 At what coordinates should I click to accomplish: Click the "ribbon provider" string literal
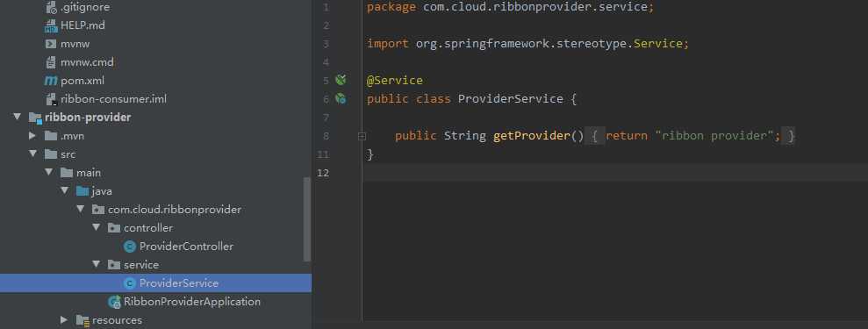(x=714, y=136)
